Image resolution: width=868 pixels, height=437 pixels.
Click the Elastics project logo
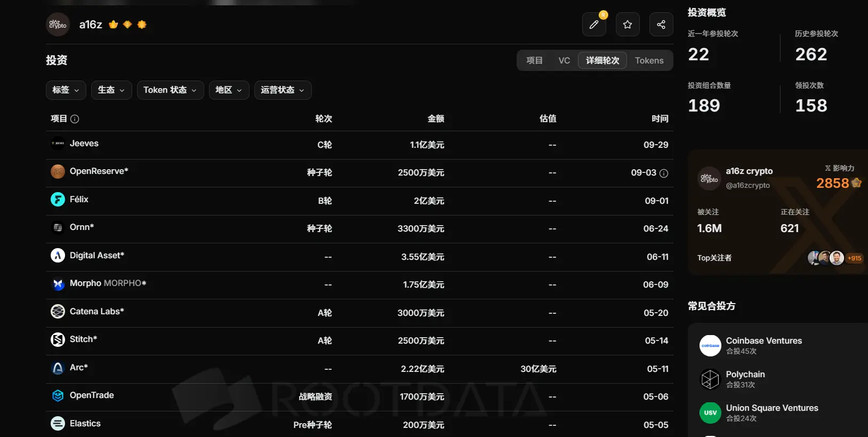[x=58, y=424]
